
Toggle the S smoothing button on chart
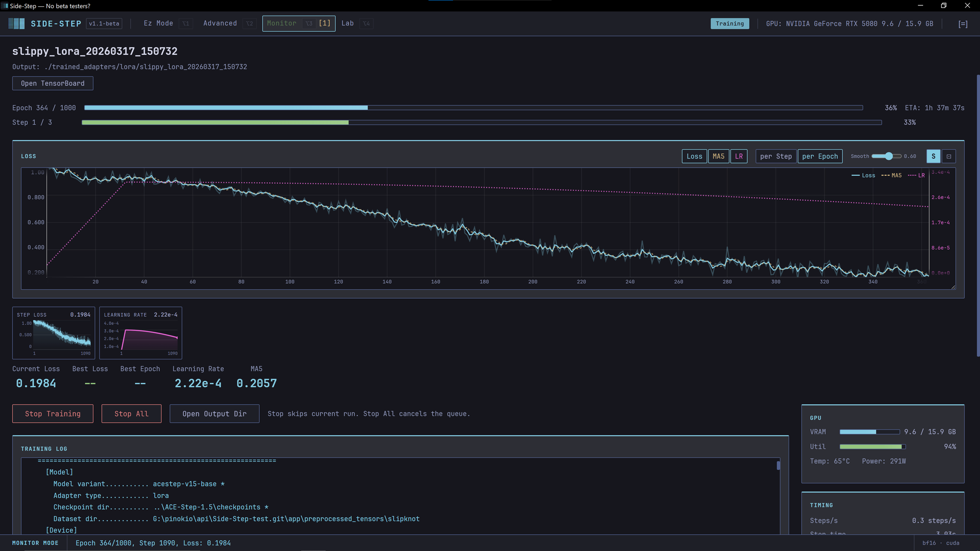point(933,156)
